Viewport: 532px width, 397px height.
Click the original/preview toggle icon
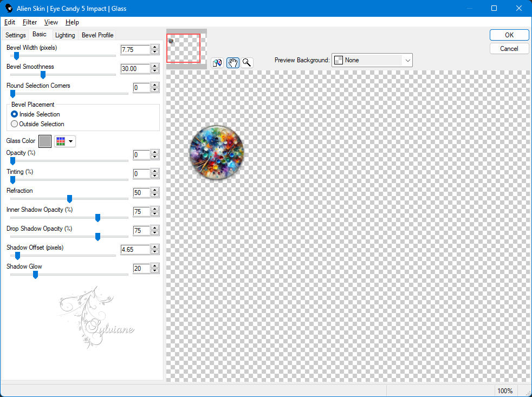click(x=217, y=63)
